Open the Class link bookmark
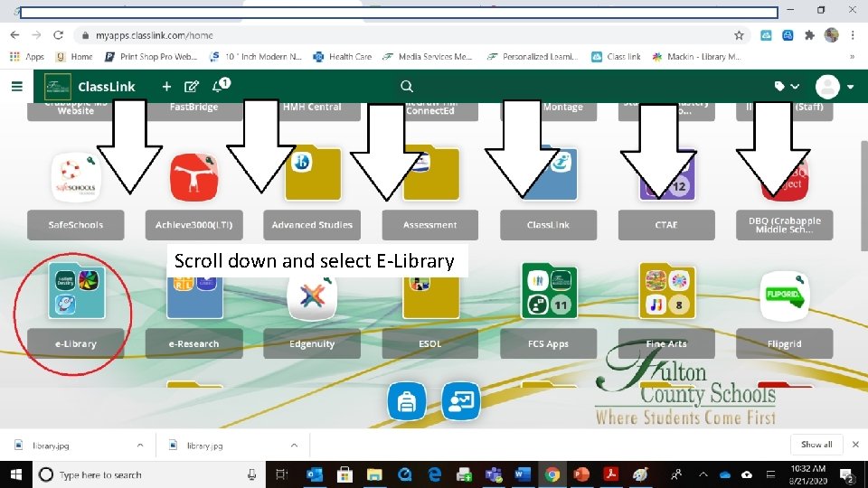 coord(616,56)
